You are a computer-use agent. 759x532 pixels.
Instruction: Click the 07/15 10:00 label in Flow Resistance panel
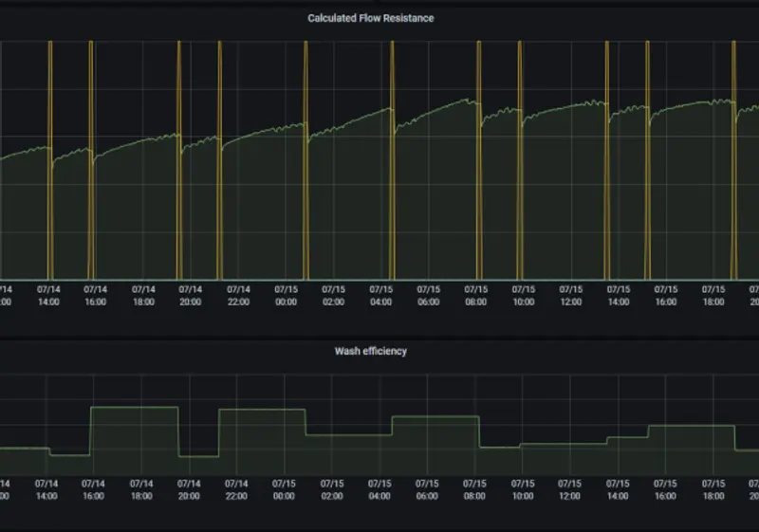click(524, 296)
